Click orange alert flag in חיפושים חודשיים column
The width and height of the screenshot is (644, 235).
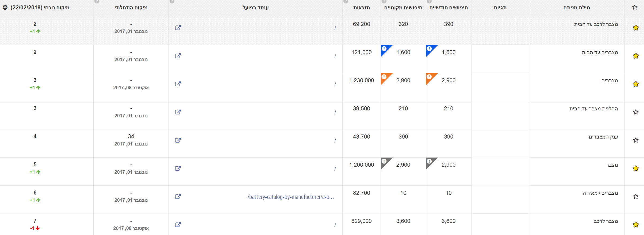[x=430, y=77]
